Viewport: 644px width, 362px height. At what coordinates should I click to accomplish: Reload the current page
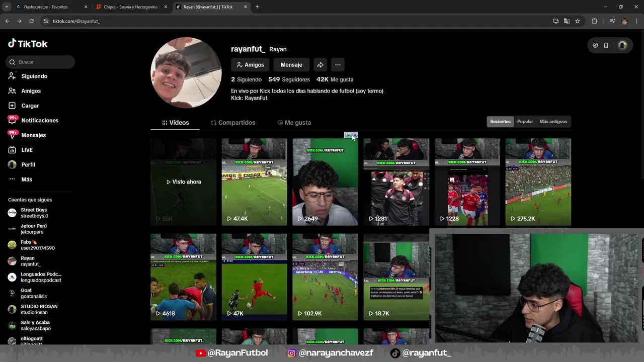(31, 21)
